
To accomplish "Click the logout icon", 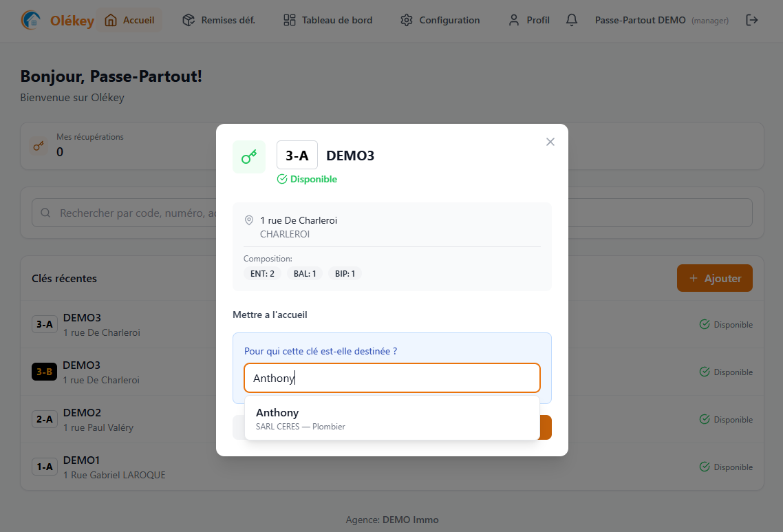I will coord(752,21).
